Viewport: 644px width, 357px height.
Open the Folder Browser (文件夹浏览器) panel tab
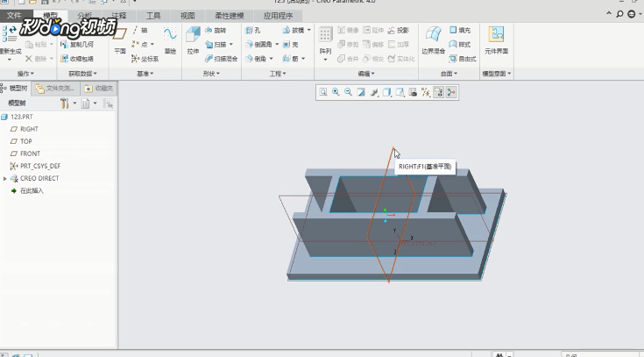coord(55,89)
